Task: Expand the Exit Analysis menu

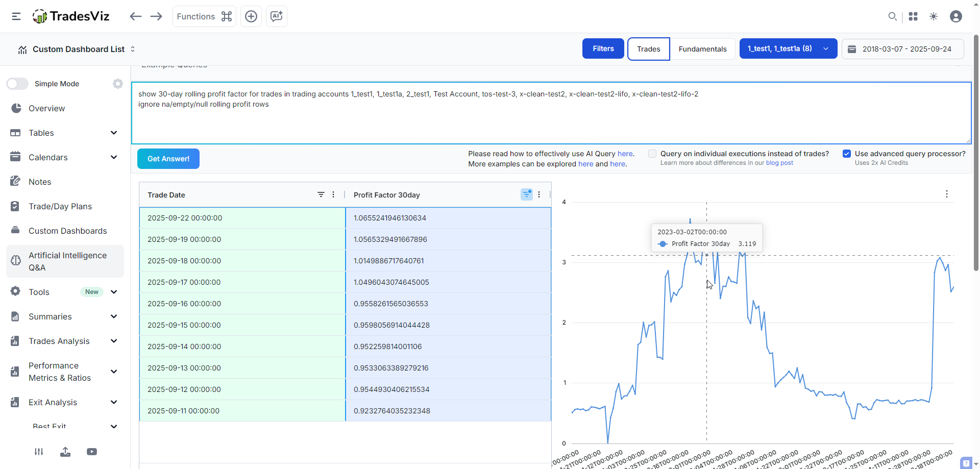Action: tap(65, 402)
